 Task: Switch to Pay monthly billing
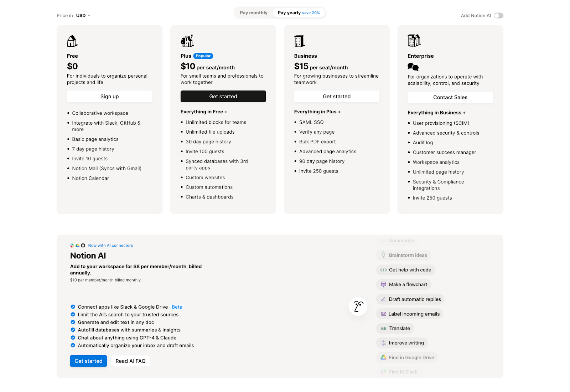point(254,13)
